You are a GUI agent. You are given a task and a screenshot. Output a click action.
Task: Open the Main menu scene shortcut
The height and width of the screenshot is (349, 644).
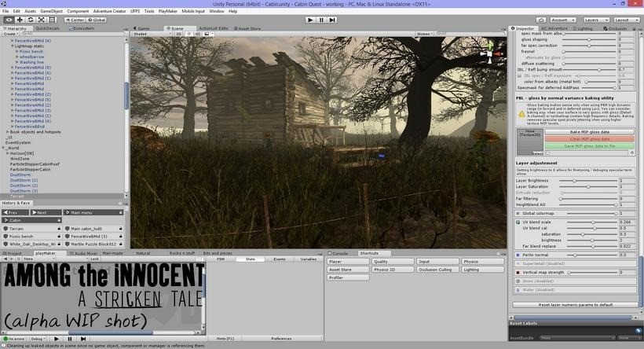[93, 212]
